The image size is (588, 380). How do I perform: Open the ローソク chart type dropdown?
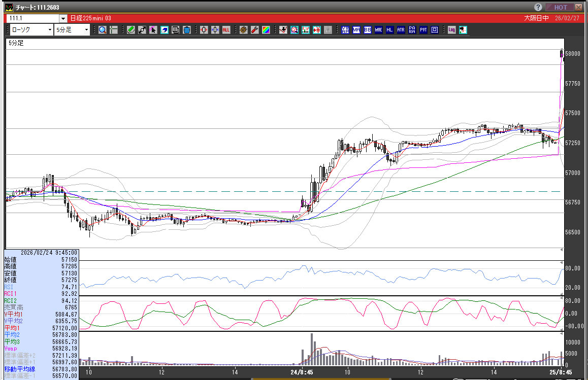[x=50, y=30]
